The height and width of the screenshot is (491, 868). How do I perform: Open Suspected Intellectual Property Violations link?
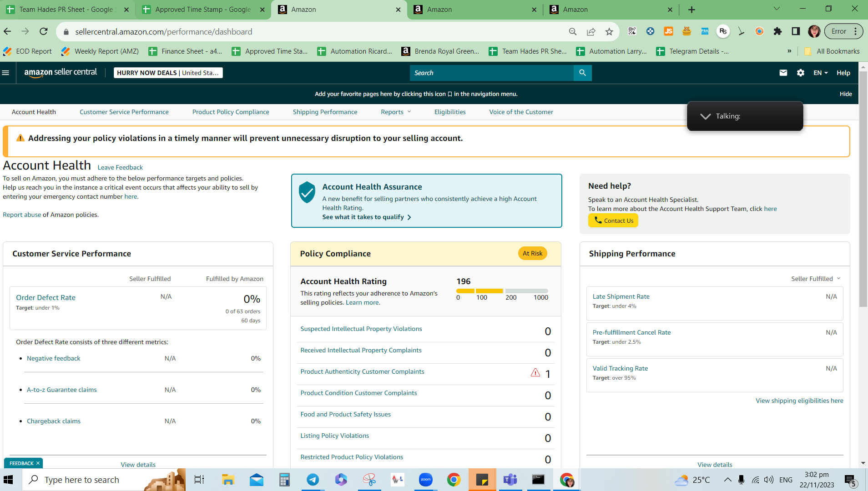click(361, 329)
